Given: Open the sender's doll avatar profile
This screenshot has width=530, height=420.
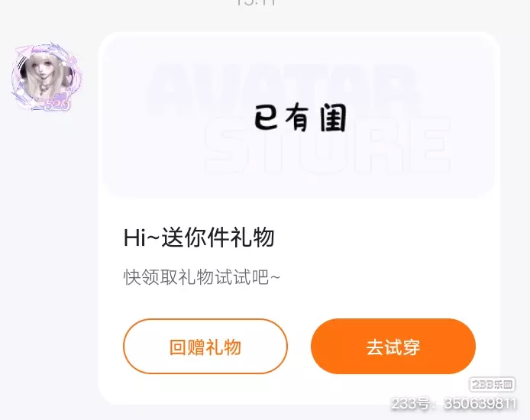Looking at the screenshot, I should [47, 76].
